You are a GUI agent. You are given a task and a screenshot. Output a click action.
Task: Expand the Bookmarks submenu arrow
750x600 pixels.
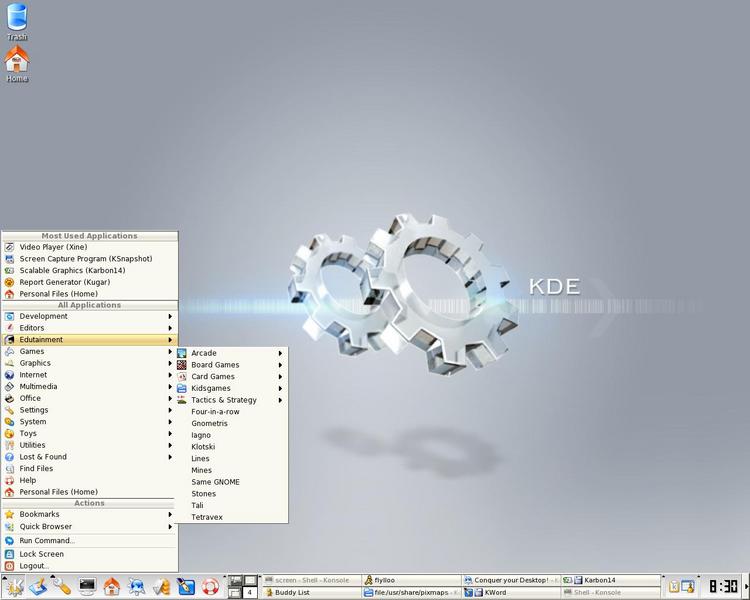(170, 514)
